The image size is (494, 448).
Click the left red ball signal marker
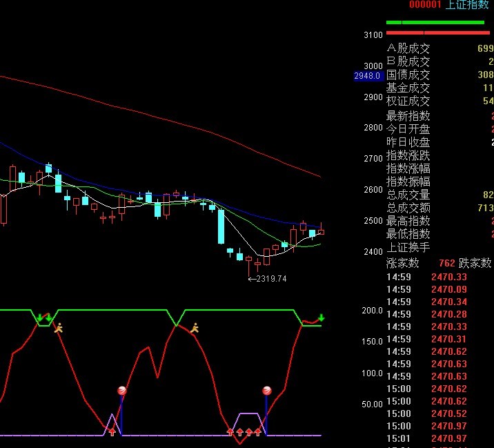tap(122, 391)
